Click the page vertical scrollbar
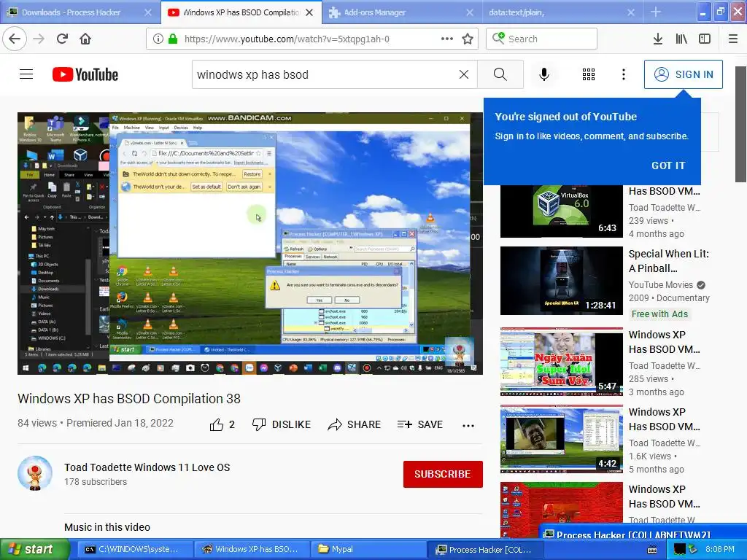 [x=740, y=124]
